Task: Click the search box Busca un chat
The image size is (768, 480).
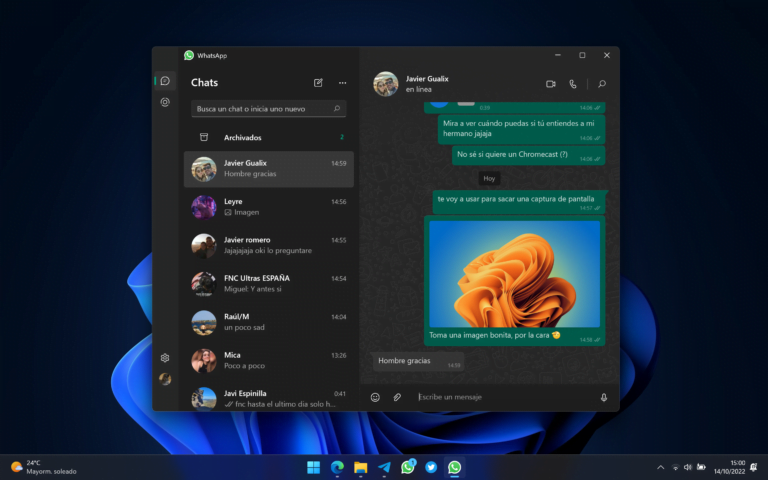Action: tap(268, 109)
